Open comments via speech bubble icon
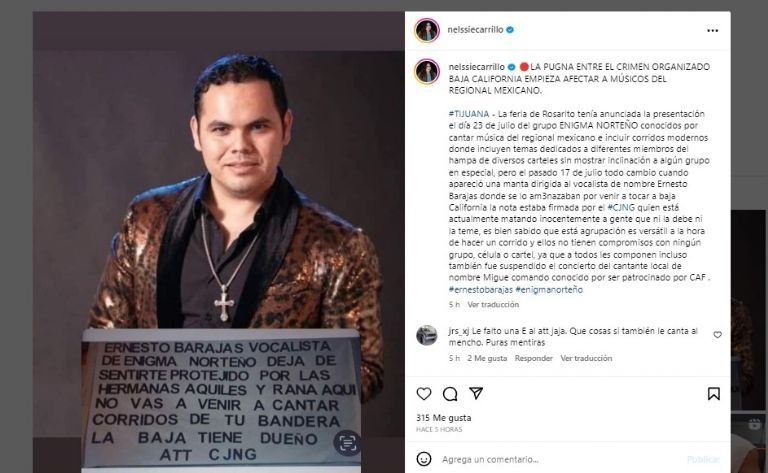 [x=450, y=394]
